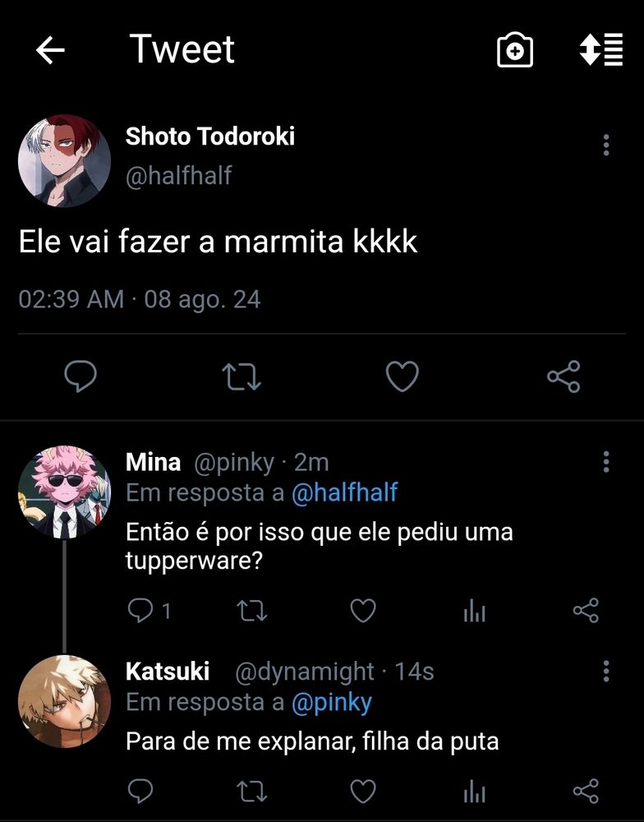The image size is (644, 822).
Task: Open three-dot menu on Mina's reply
Action: tap(606, 462)
